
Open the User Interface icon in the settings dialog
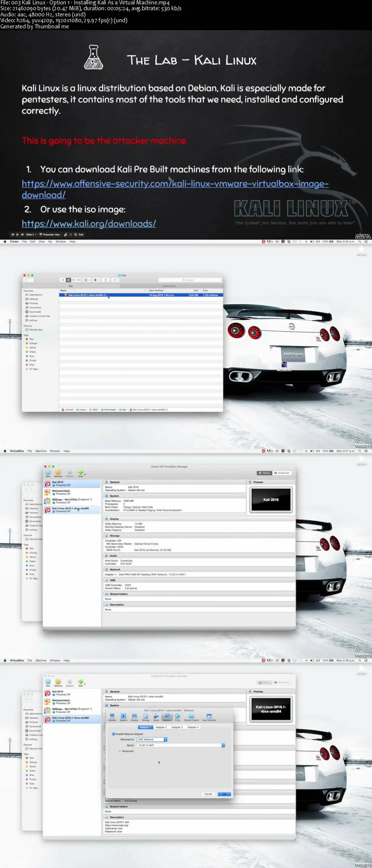click(209, 717)
